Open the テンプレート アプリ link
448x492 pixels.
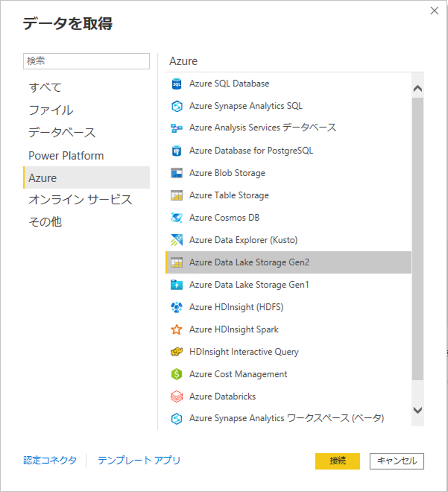coord(139,461)
